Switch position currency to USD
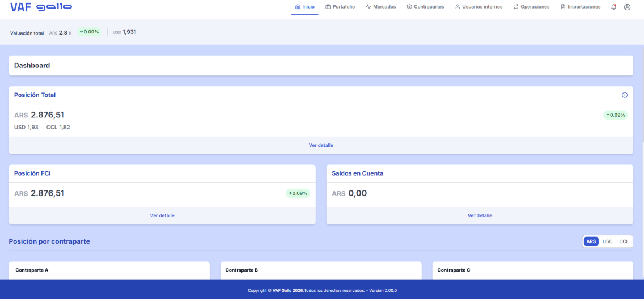The height and width of the screenshot is (301, 644). click(608, 241)
